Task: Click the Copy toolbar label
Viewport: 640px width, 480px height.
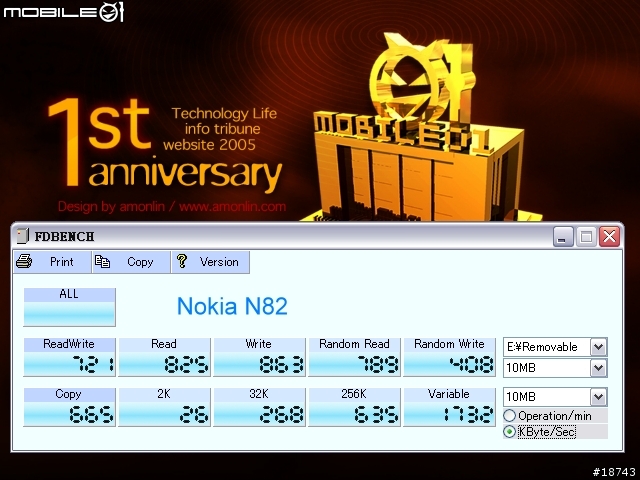Action: (140, 262)
